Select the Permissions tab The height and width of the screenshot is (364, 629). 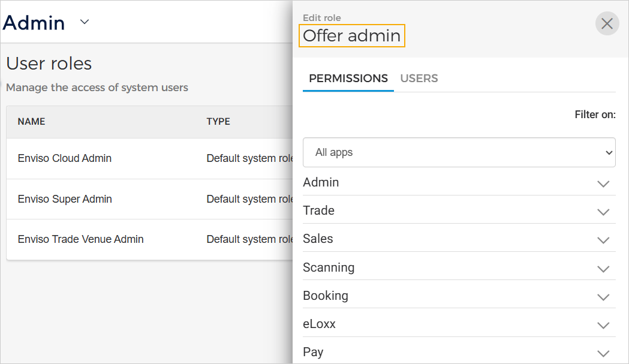(x=348, y=79)
